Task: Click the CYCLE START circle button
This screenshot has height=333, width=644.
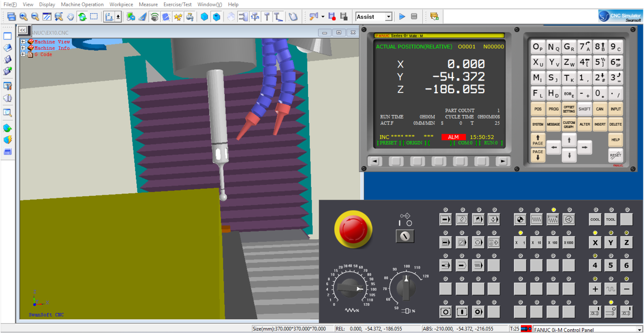Action: click(445, 312)
